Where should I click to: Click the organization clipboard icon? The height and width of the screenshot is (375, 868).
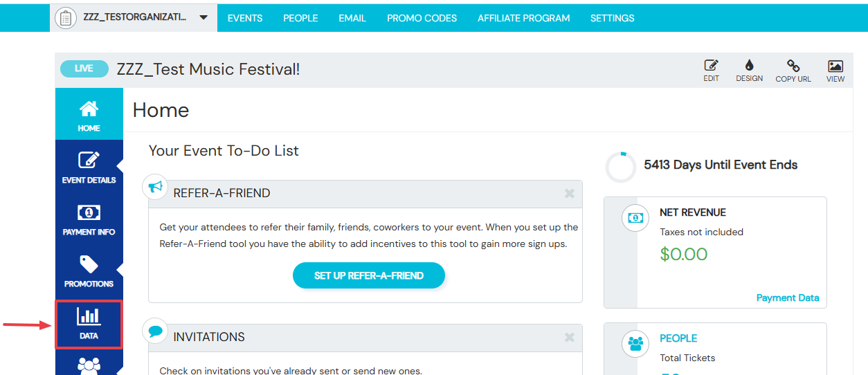66,18
